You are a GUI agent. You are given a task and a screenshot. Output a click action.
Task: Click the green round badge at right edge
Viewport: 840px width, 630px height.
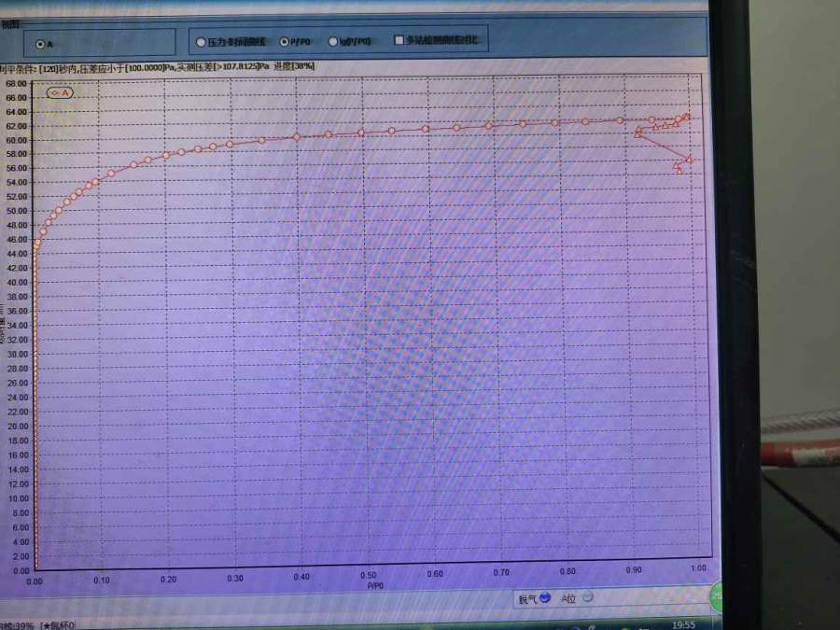[715, 596]
